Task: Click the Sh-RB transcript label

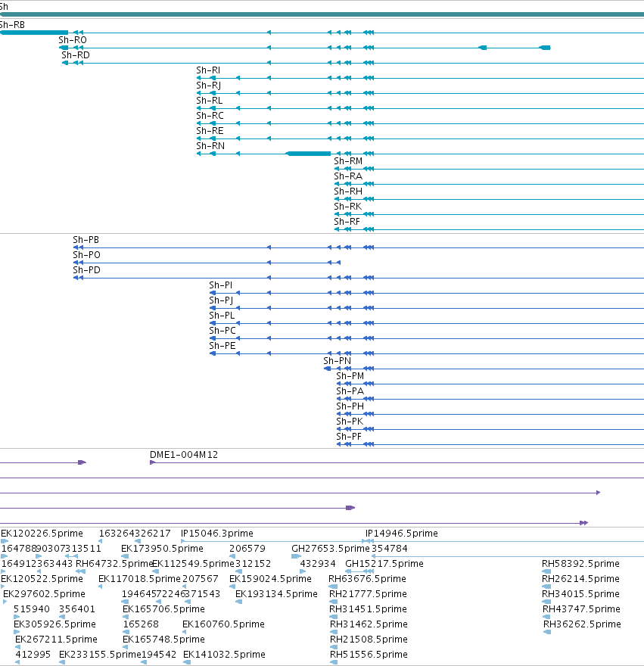Action: pos(12,25)
